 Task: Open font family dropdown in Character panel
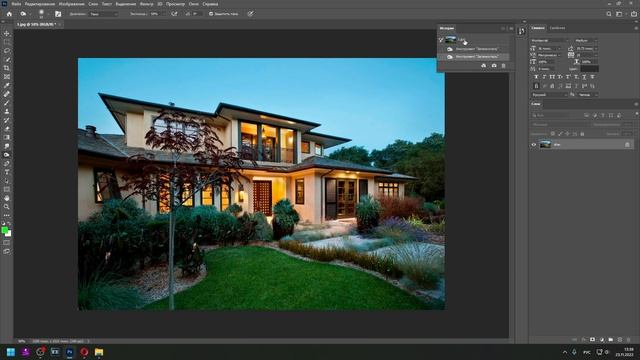pos(550,40)
